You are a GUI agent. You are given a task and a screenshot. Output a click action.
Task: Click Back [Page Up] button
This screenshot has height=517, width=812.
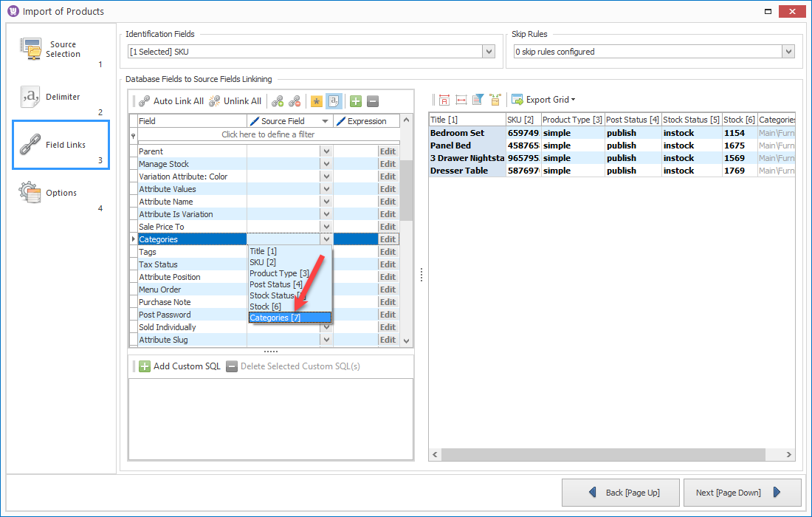click(x=620, y=493)
